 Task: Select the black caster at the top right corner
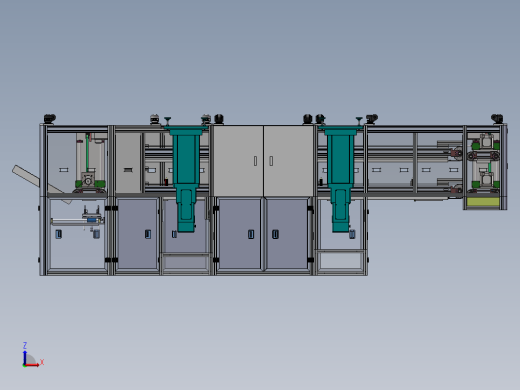coord(497,119)
